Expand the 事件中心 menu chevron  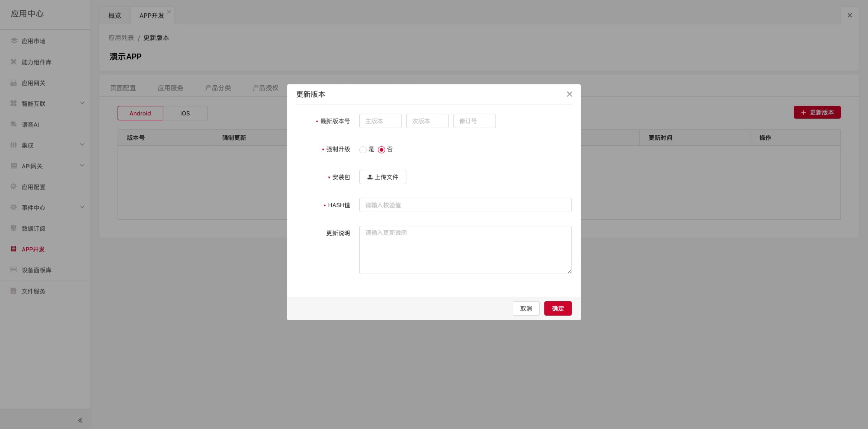click(x=82, y=207)
